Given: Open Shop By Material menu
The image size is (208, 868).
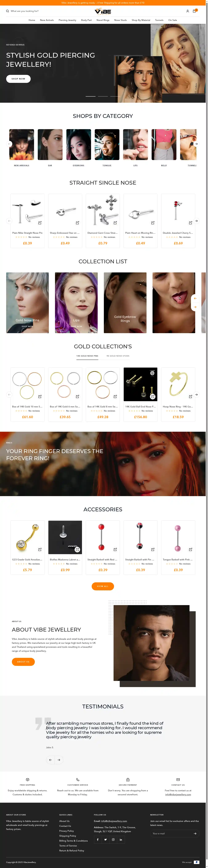Looking at the screenshot, I should pyautogui.click(x=141, y=20).
